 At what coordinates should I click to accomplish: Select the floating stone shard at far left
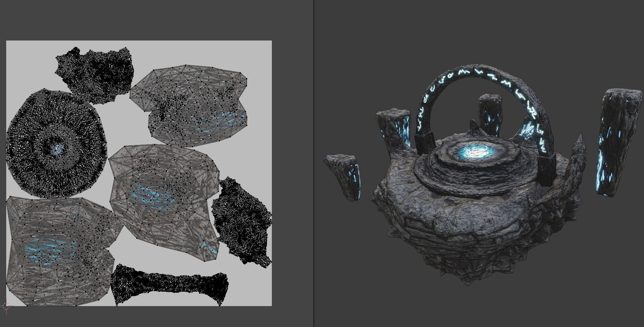(x=343, y=177)
